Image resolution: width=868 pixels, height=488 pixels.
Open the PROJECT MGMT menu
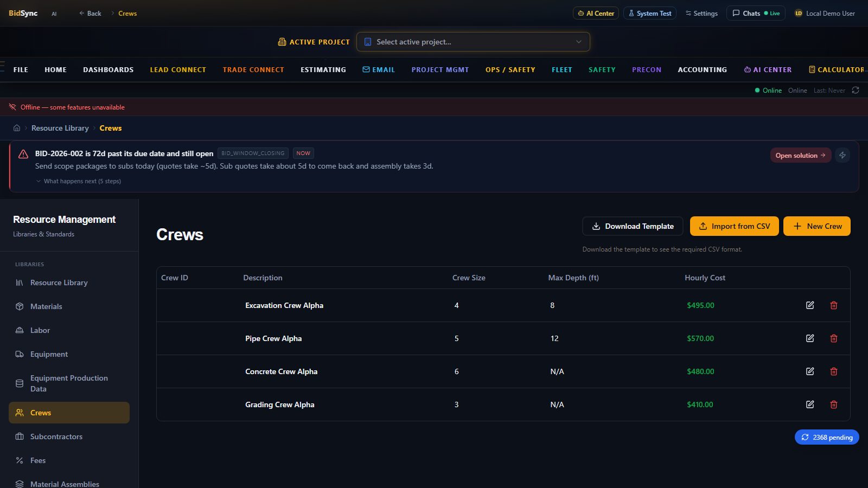pos(440,69)
